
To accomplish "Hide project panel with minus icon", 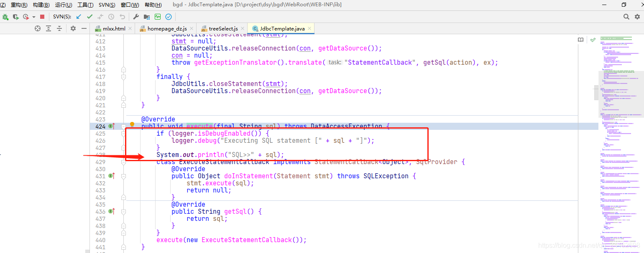I will pos(84,28).
